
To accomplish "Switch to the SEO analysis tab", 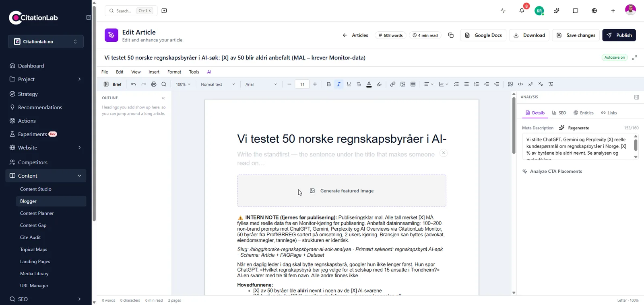I will [559, 113].
